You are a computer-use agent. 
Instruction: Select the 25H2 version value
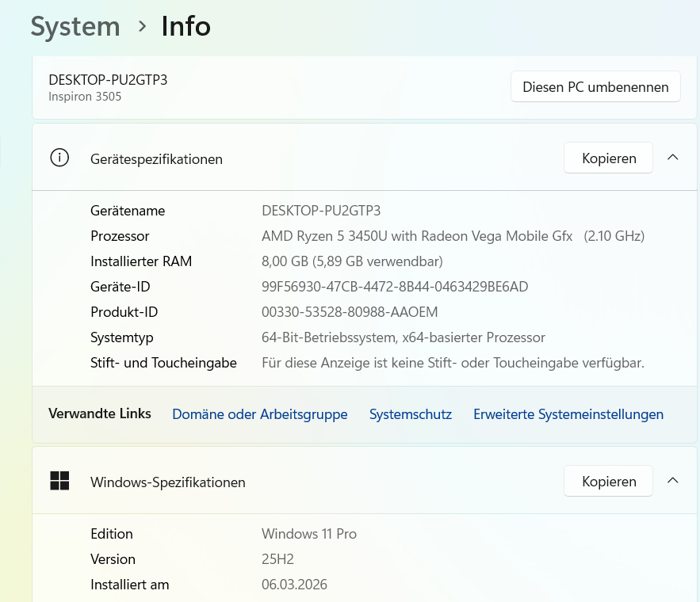click(x=277, y=559)
